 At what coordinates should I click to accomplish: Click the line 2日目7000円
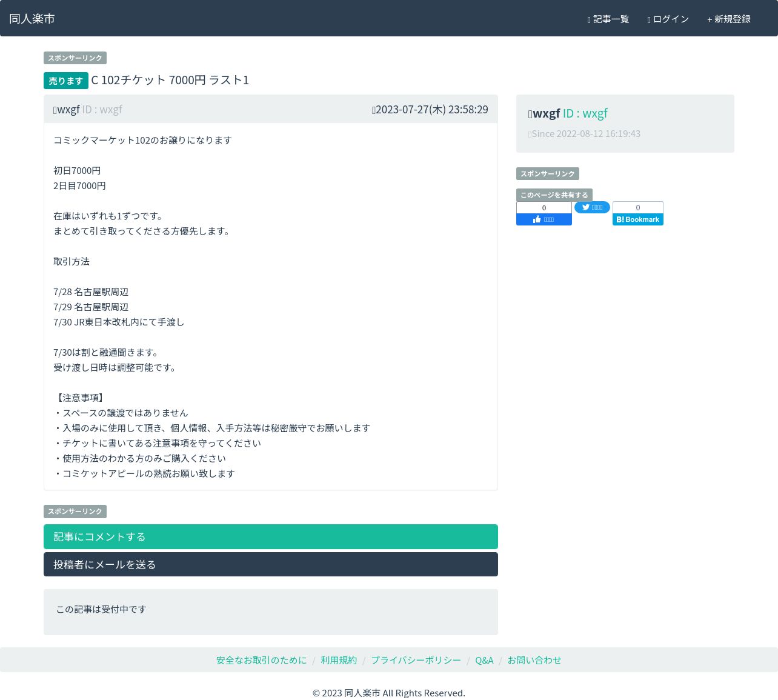(79, 186)
